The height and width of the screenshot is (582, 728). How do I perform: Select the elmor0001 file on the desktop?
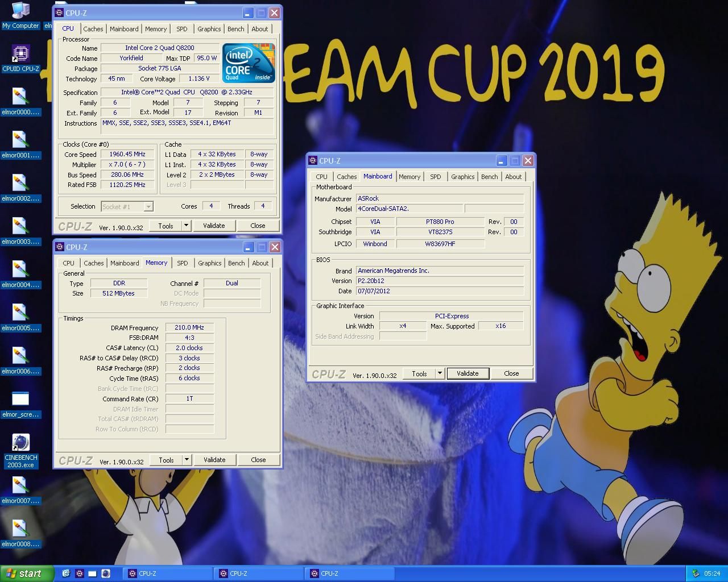pos(20,145)
